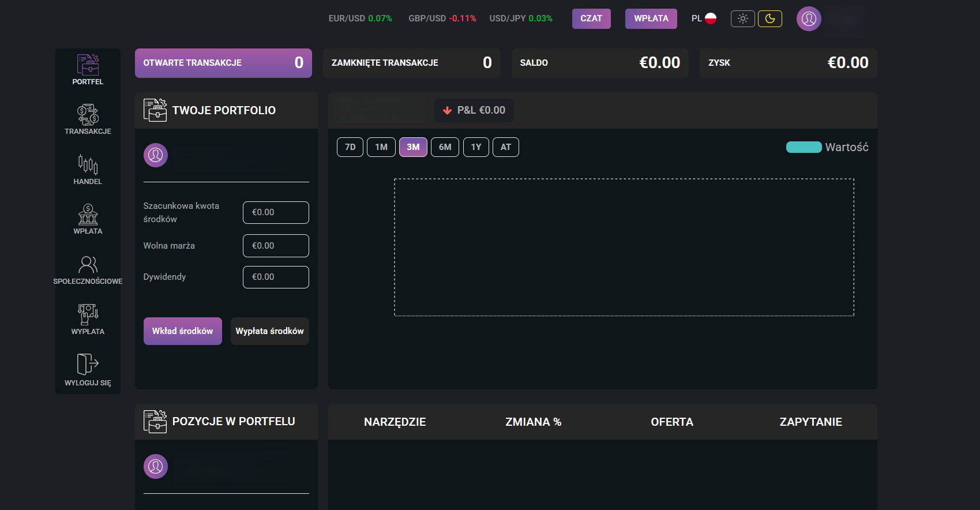Select the 6M chart range
This screenshot has width=980, height=510.
pos(445,147)
